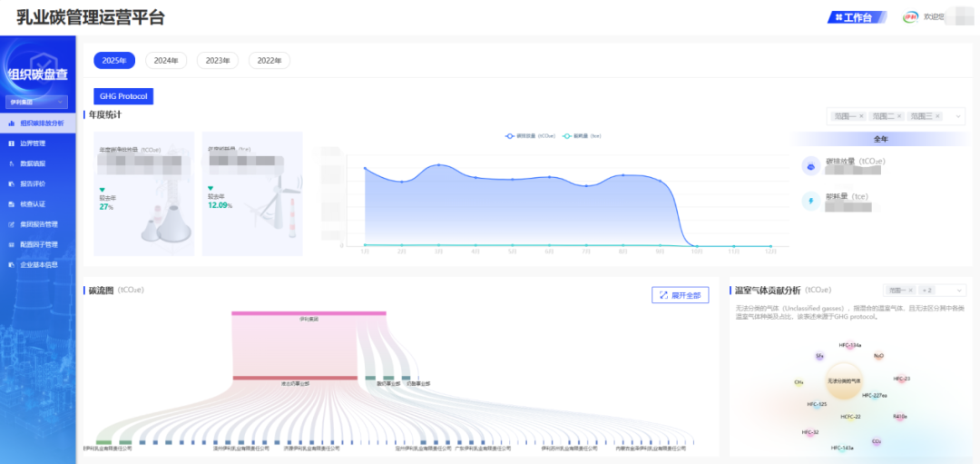Screen dimensions: 980x464
Task: Click the 报告评价 sidebar icon
Action: click(11, 183)
